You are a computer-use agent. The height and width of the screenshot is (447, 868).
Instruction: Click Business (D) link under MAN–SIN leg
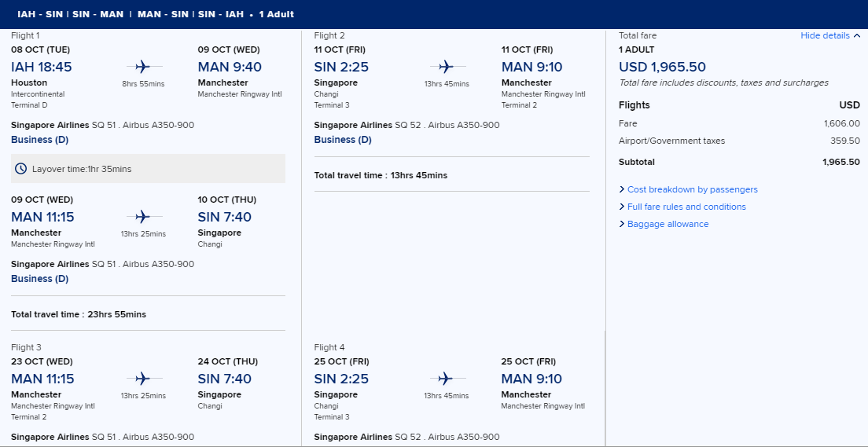point(40,278)
